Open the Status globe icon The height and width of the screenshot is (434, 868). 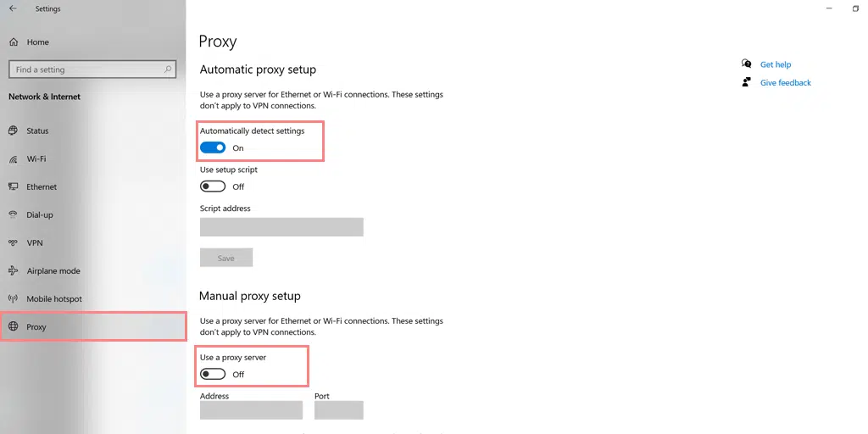(13, 131)
